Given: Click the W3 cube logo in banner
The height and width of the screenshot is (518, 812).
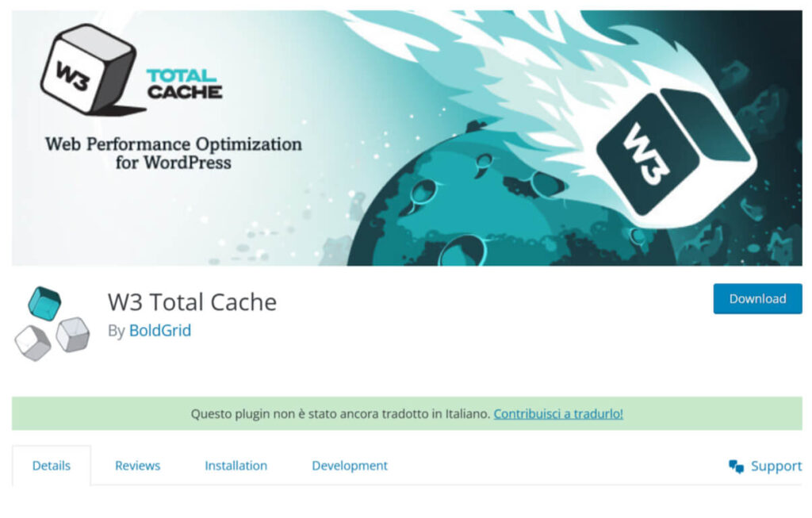Looking at the screenshot, I should [92, 70].
